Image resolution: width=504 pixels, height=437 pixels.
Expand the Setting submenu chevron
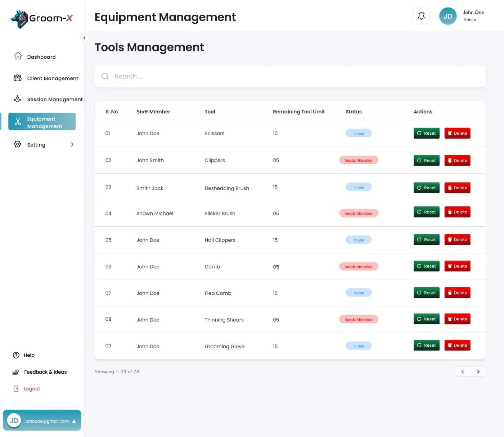click(x=72, y=144)
